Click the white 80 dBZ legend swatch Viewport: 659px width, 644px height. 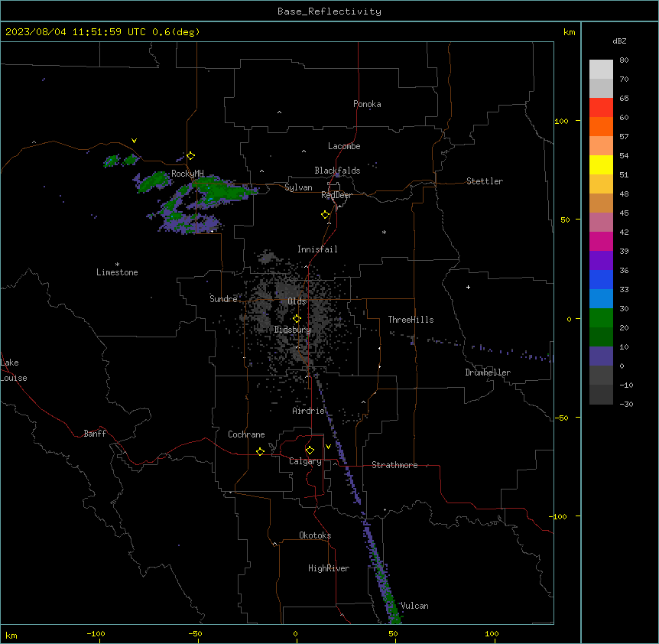tap(601, 70)
